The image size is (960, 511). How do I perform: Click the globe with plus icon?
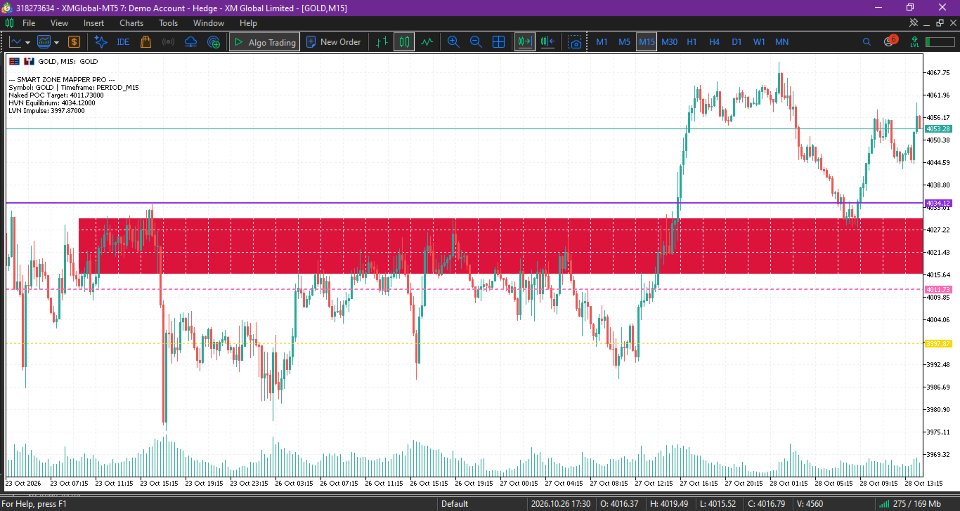213,42
